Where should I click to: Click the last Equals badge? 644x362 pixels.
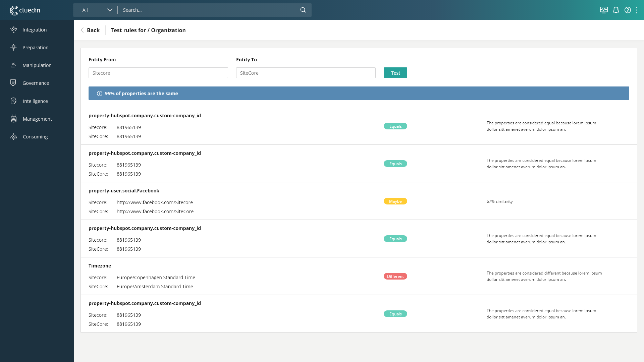coord(395,314)
